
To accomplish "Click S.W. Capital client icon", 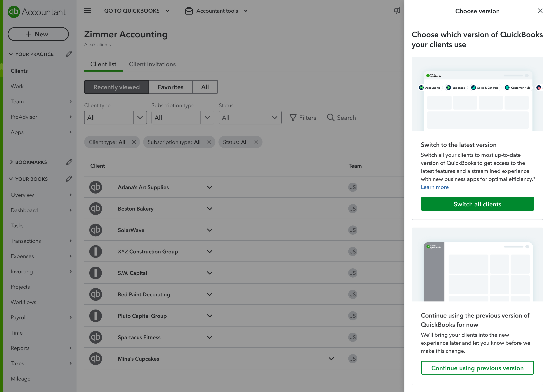I will point(95,273).
